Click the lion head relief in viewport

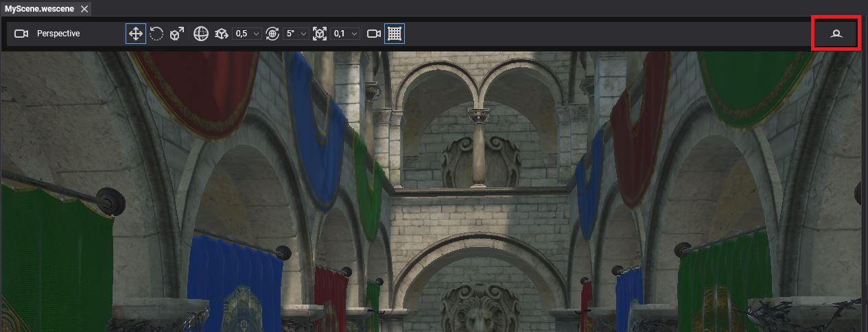(479, 311)
